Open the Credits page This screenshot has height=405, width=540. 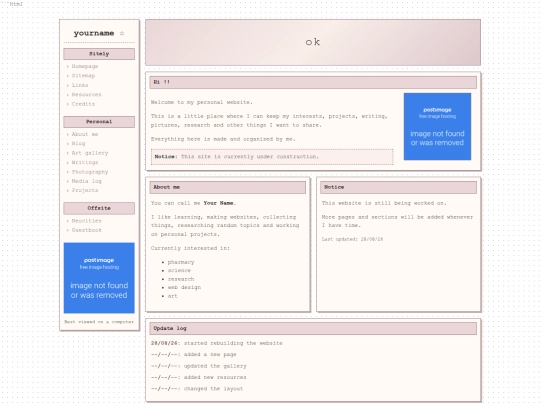[x=83, y=104]
